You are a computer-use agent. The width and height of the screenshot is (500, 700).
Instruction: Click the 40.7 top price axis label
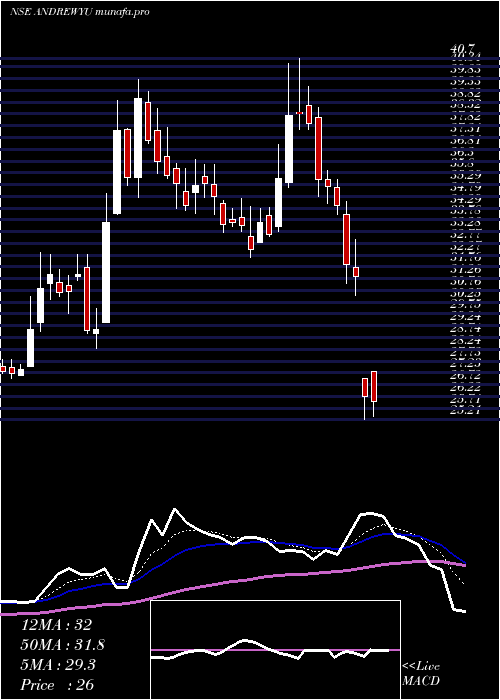tap(464, 49)
